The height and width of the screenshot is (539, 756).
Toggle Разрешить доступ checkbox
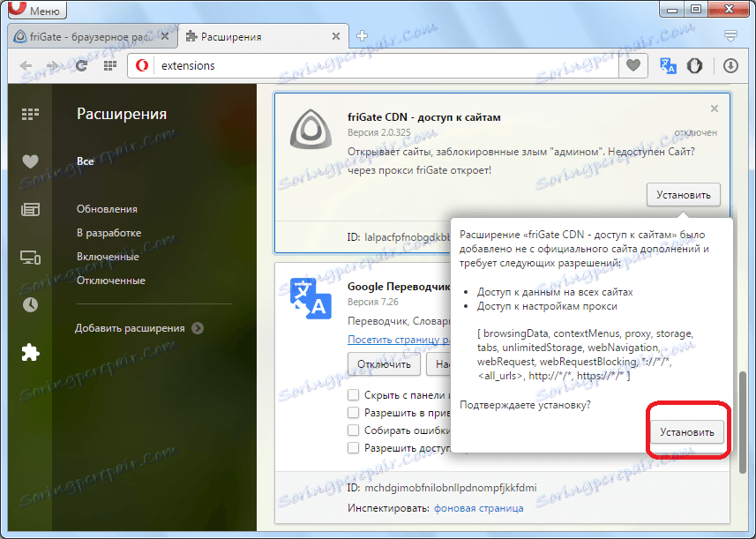click(x=354, y=448)
